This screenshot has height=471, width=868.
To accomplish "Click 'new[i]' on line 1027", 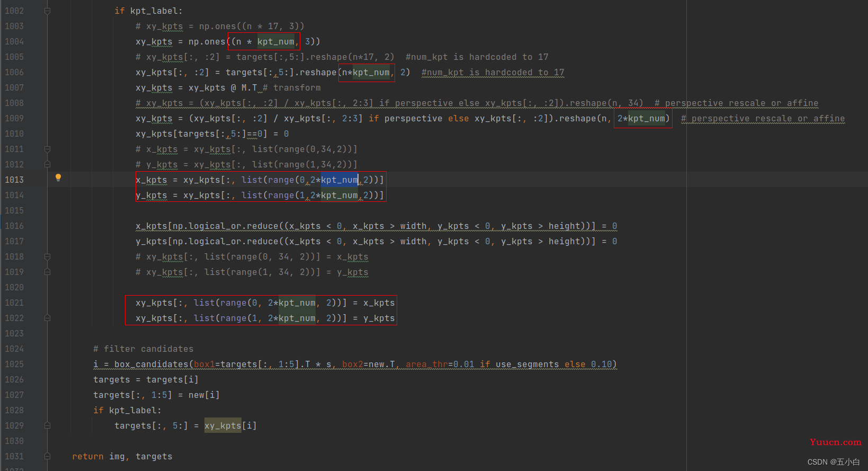I will [204, 395].
